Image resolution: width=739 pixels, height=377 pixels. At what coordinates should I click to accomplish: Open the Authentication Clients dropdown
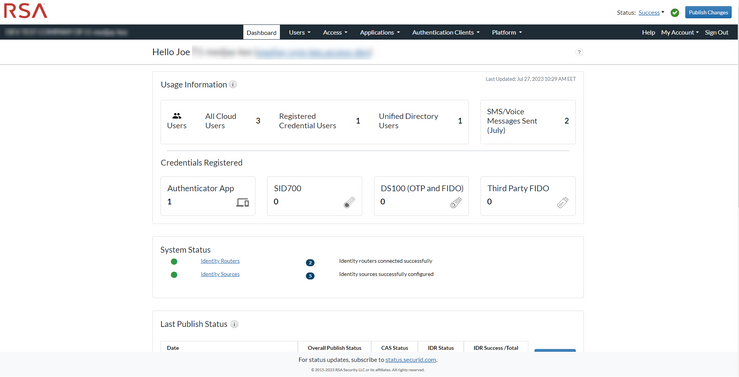pos(445,33)
